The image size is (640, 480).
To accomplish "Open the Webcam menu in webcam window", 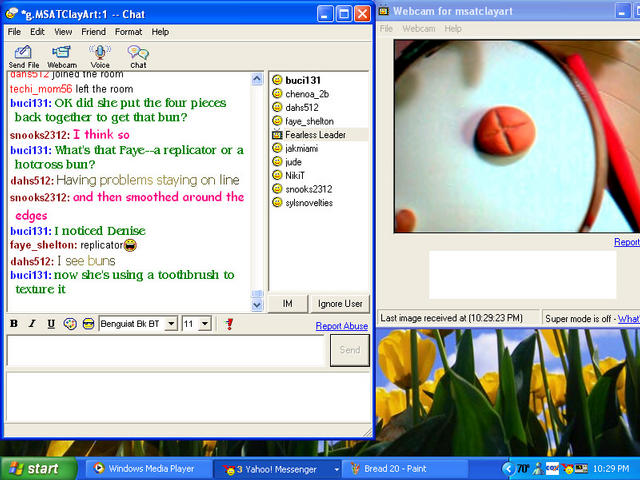I will coord(419,29).
